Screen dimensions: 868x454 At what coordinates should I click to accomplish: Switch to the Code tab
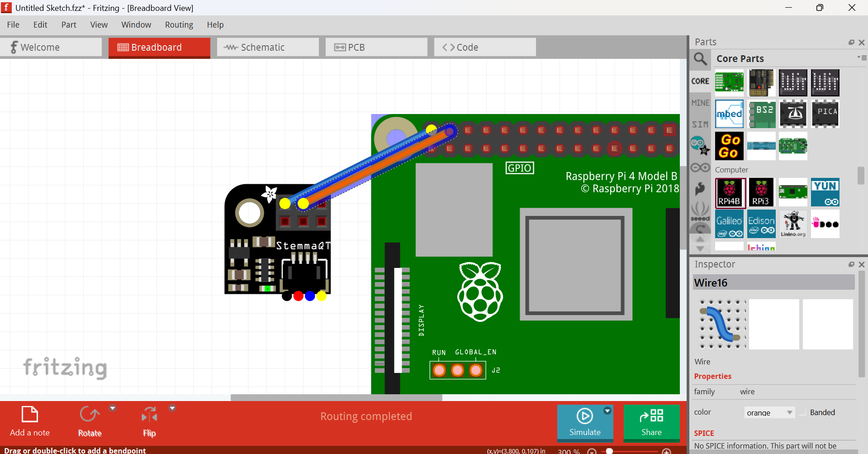pyautogui.click(x=485, y=47)
